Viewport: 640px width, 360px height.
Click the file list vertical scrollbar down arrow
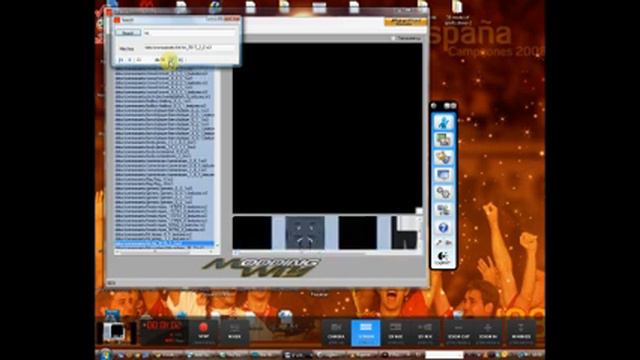217,245
